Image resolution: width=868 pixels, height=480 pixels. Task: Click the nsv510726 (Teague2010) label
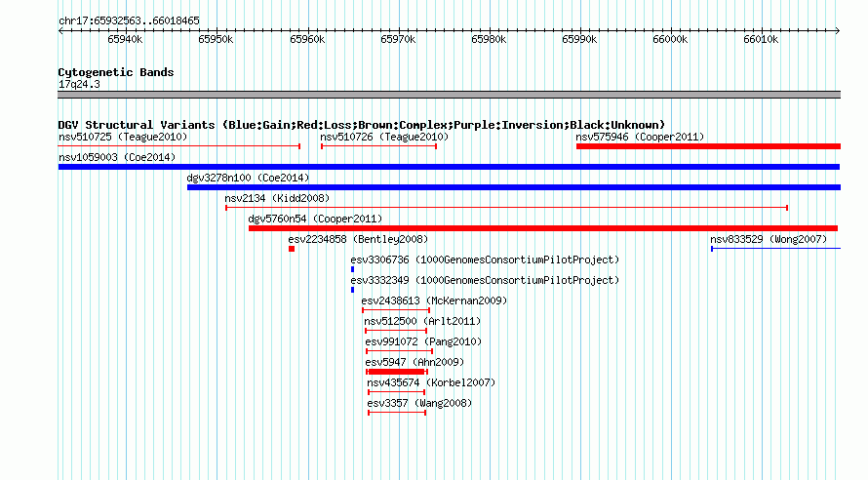384,137
